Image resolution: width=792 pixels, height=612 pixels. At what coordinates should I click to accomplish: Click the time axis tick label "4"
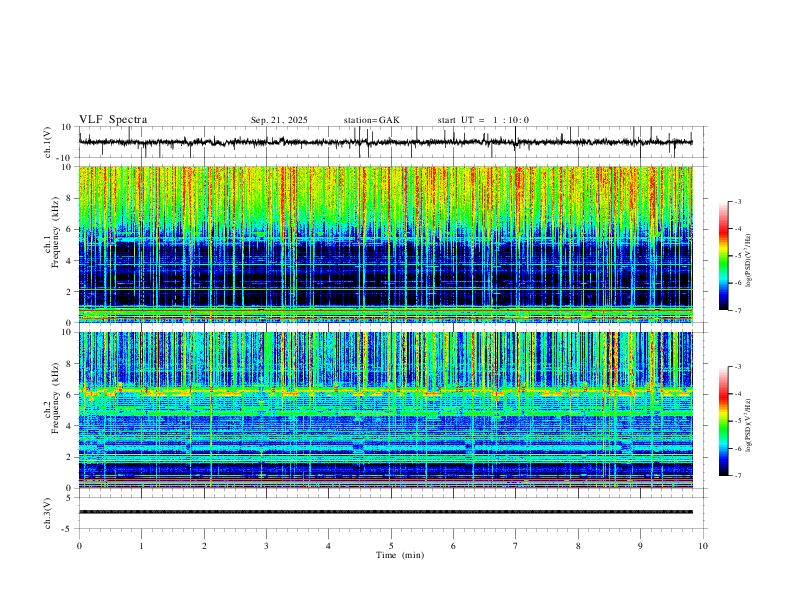(x=328, y=546)
